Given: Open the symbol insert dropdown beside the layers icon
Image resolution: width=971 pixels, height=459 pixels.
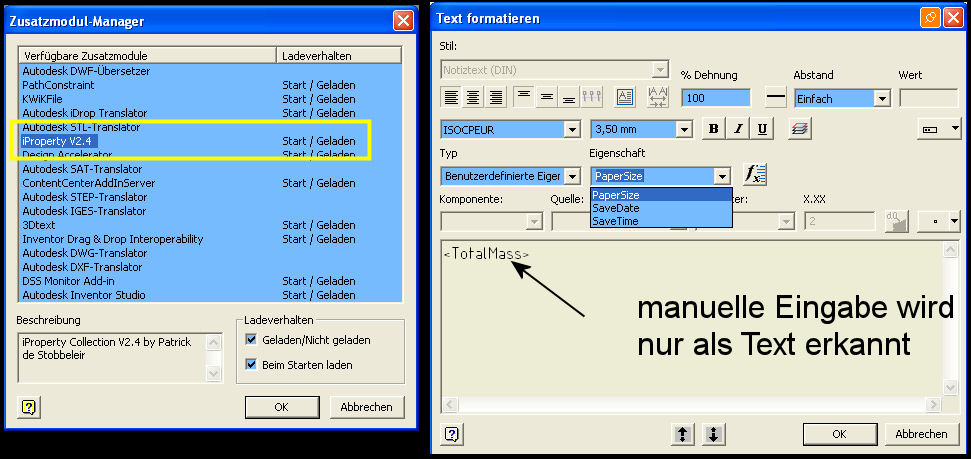Looking at the screenshot, I should coord(939,129).
